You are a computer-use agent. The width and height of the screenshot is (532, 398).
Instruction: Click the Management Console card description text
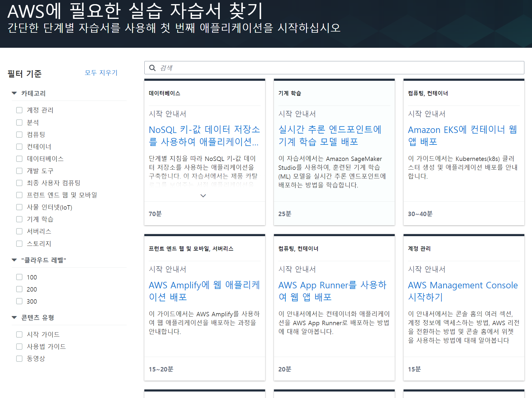point(464,327)
